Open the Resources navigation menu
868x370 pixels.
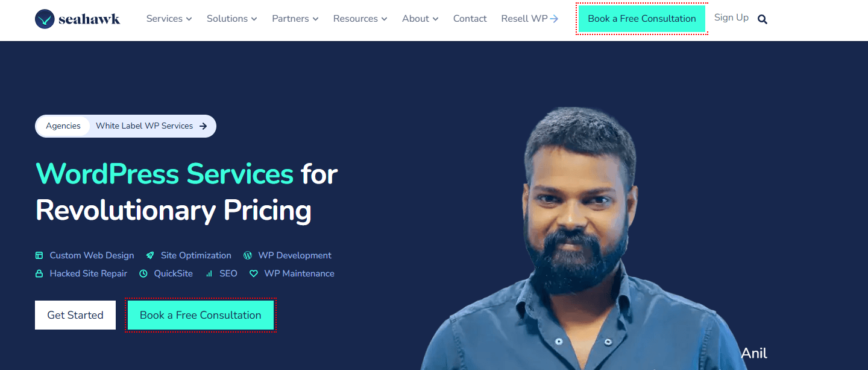[360, 19]
